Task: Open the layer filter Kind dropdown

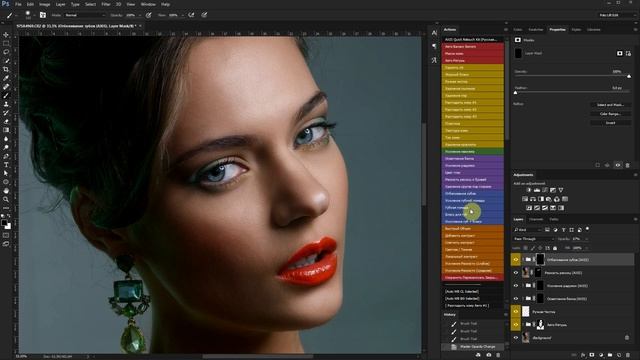Action: coord(527,230)
